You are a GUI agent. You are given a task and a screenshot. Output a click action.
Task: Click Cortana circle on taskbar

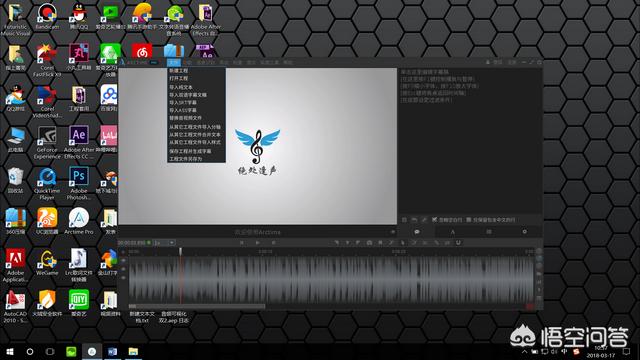(30, 351)
